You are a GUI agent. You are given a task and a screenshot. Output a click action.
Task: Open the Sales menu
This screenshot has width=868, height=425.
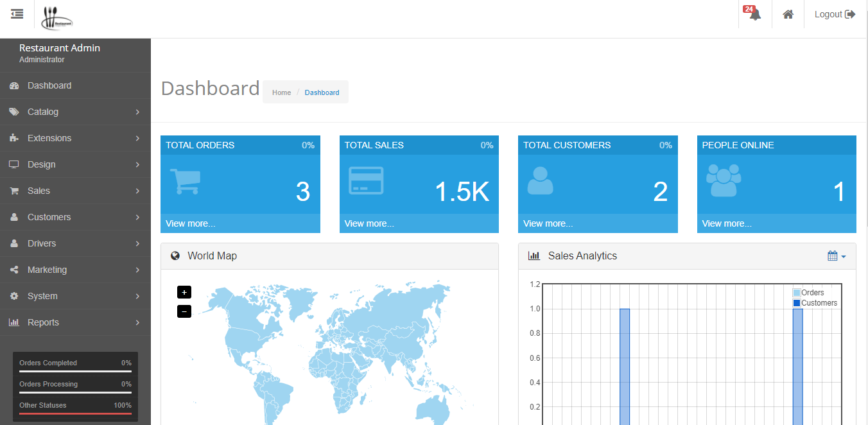click(x=75, y=191)
